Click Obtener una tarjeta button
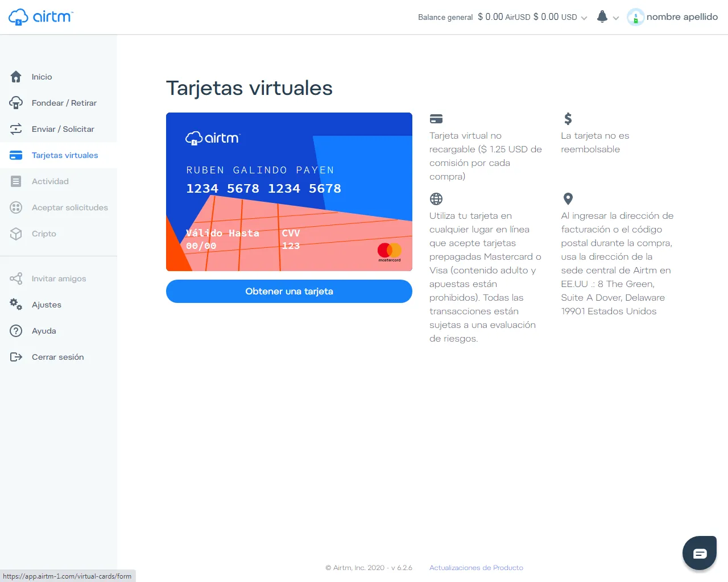 [x=289, y=291]
